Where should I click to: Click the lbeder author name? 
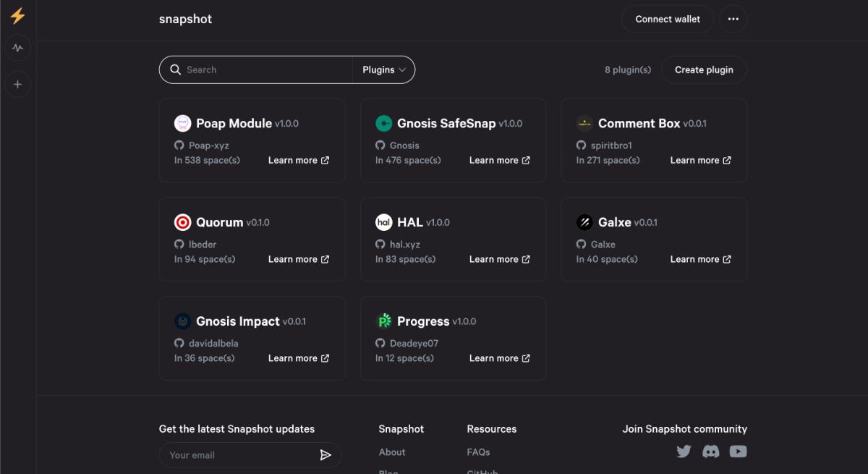203,245
